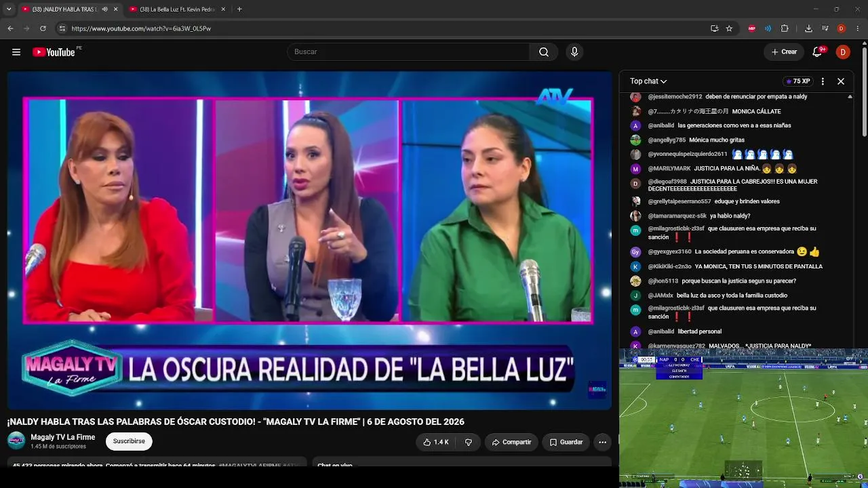Open the YouTube account avatar menu
This screenshot has width=868, height=488.
[843, 52]
